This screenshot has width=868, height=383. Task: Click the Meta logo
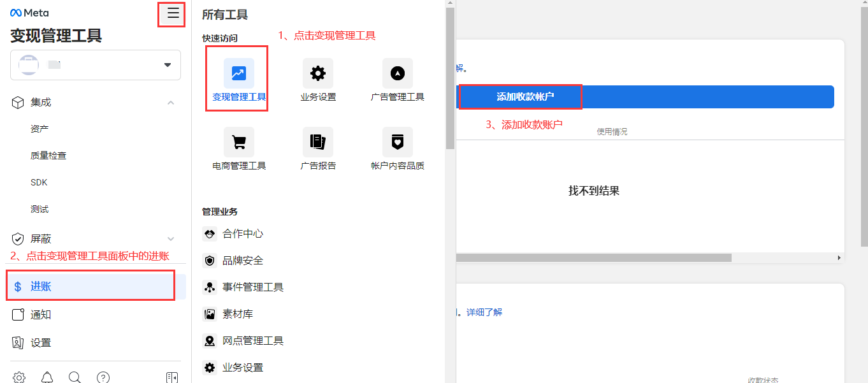click(x=29, y=13)
